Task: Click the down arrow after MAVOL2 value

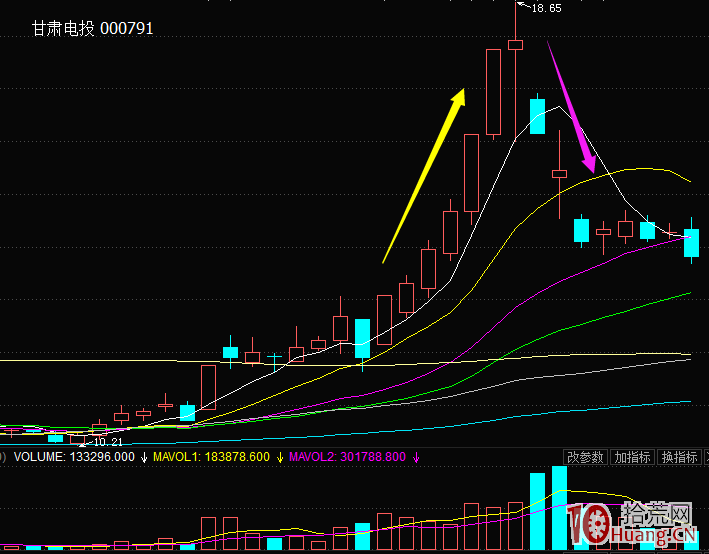Action: 416,457
